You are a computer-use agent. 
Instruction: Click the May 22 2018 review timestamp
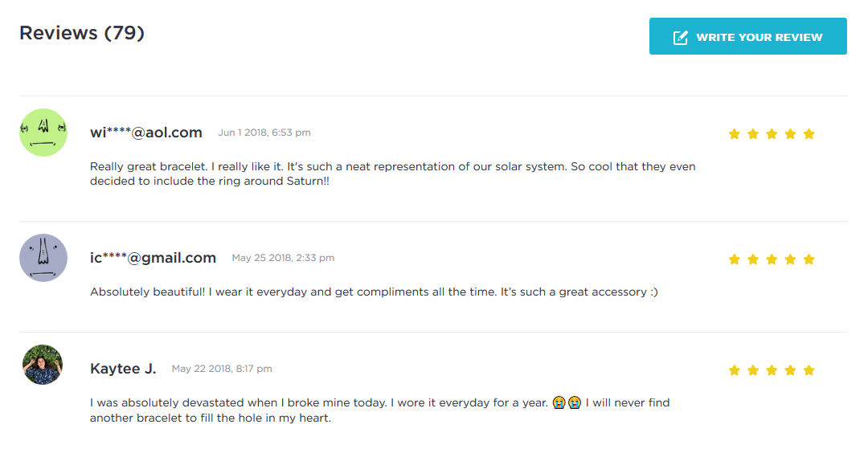222,369
